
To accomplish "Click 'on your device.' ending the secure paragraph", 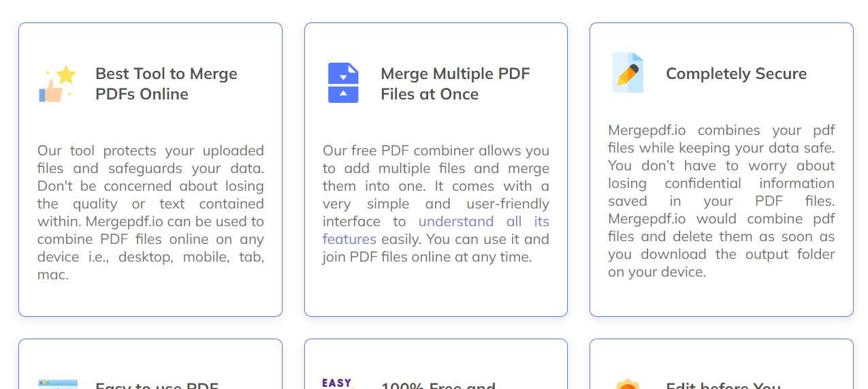I will [656, 272].
